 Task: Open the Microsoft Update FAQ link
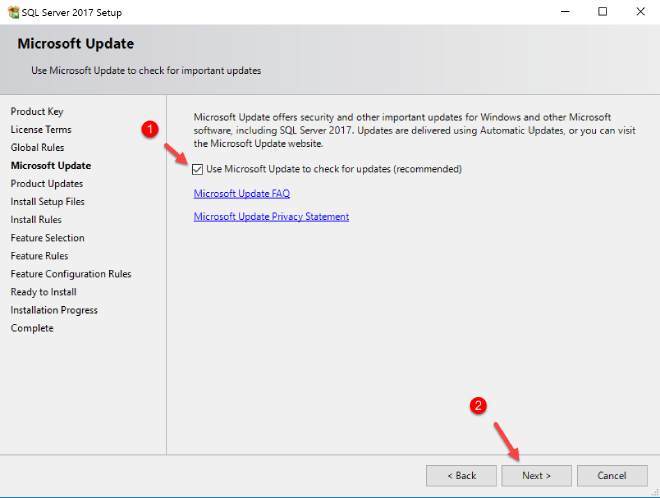click(241, 193)
